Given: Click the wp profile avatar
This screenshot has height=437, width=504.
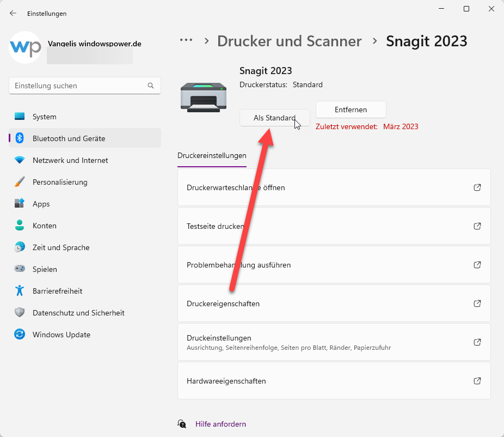Looking at the screenshot, I should coord(25,47).
